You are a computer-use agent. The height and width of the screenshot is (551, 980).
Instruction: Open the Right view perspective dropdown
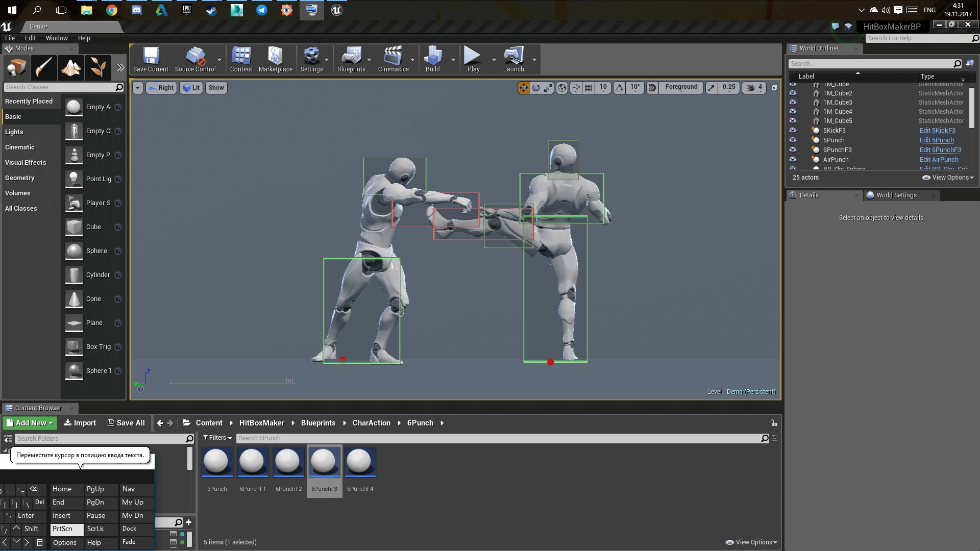click(161, 87)
